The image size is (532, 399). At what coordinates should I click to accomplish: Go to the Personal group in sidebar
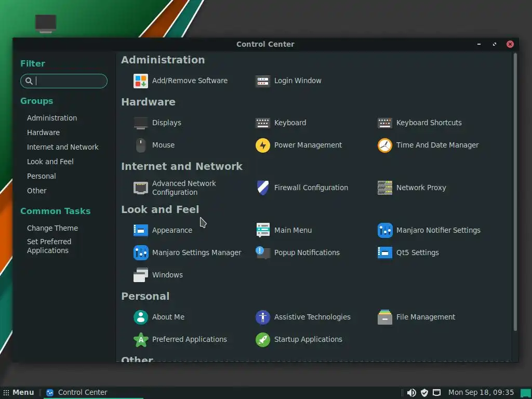click(x=42, y=176)
